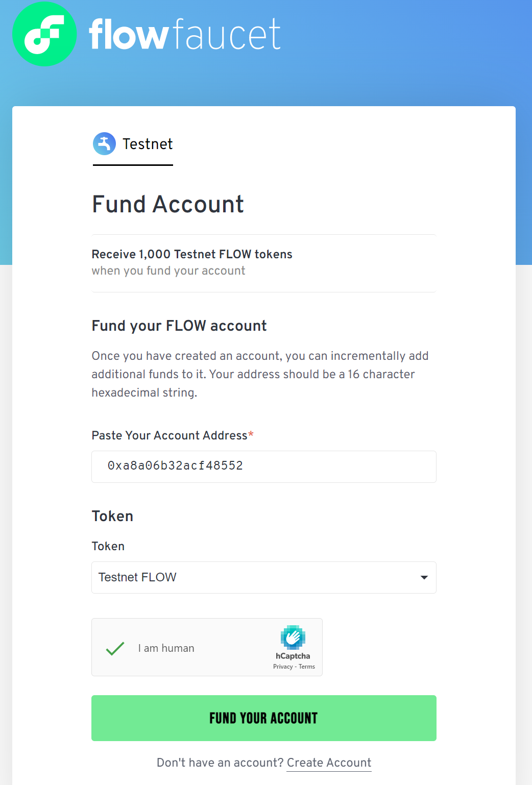Click the Paste Your Account Address label

click(x=169, y=435)
